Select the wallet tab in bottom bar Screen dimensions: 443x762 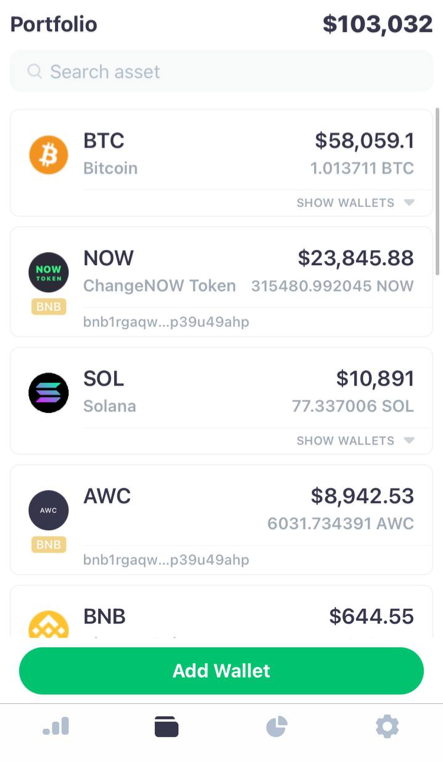coord(166,727)
